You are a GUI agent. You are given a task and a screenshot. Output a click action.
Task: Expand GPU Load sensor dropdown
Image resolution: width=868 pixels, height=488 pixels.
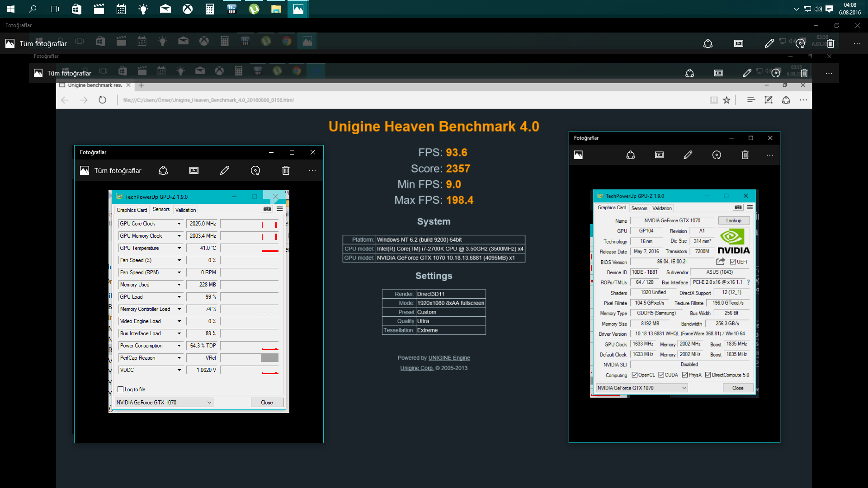click(179, 297)
